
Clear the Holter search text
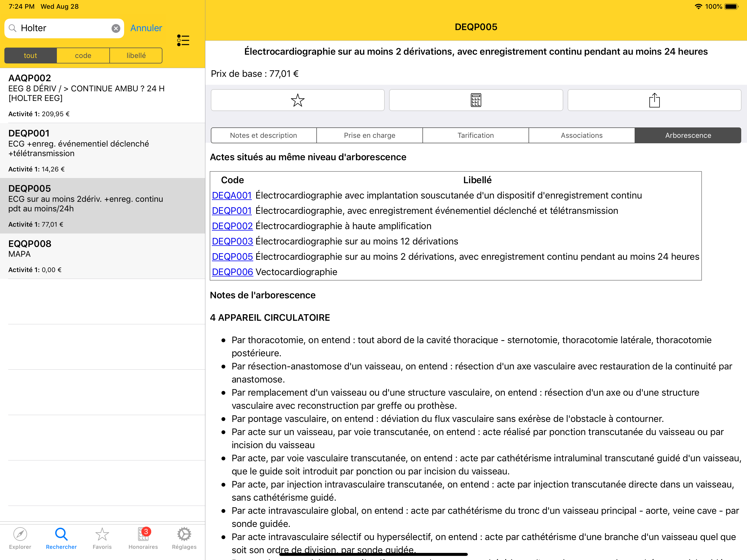[x=116, y=28]
